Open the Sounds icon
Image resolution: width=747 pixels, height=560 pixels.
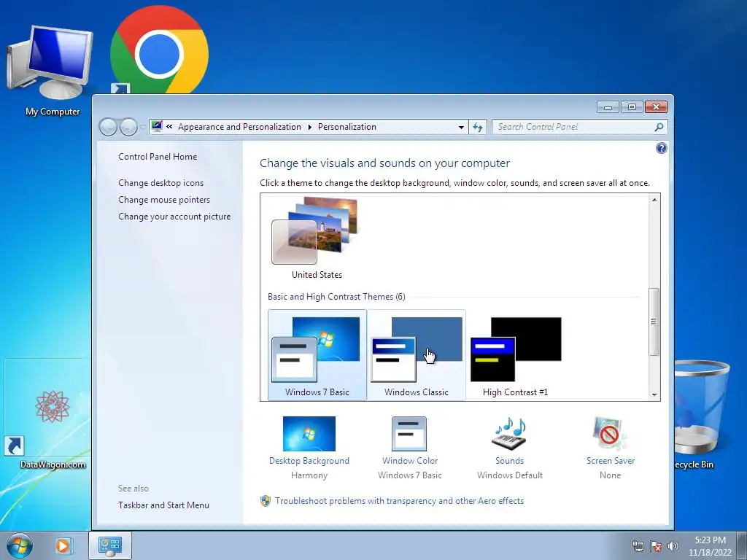509,434
